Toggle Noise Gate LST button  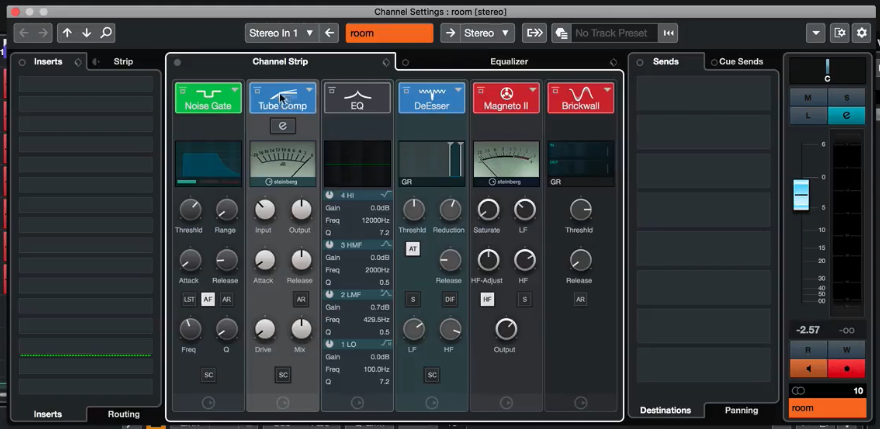[189, 299]
